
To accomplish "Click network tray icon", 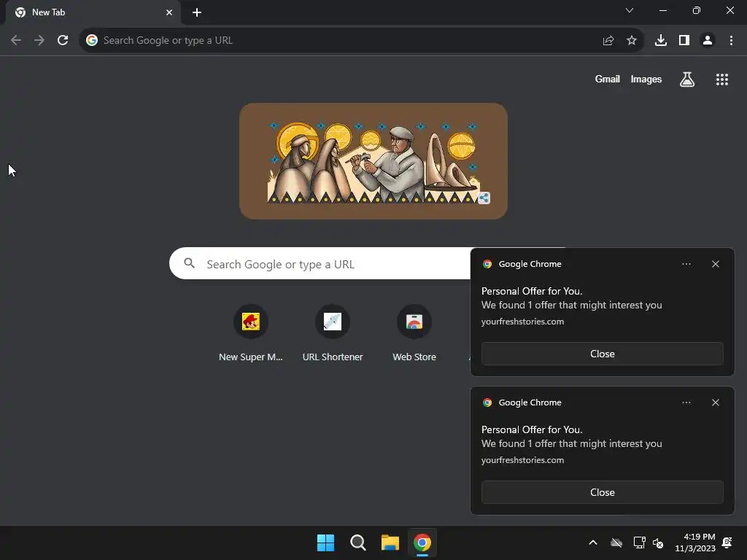I will pos(639,542).
